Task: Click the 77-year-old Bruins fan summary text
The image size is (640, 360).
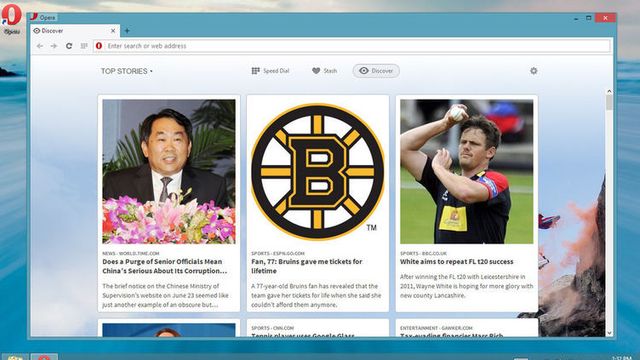Action: (x=316, y=296)
